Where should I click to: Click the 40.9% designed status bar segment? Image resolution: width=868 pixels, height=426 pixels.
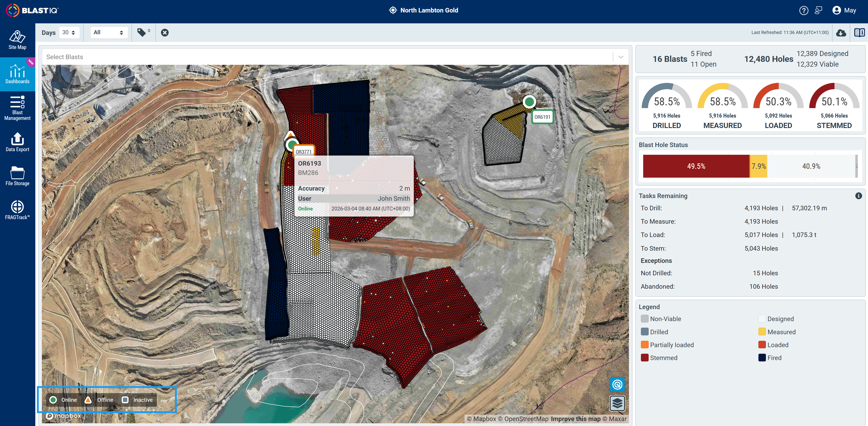click(811, 166)
